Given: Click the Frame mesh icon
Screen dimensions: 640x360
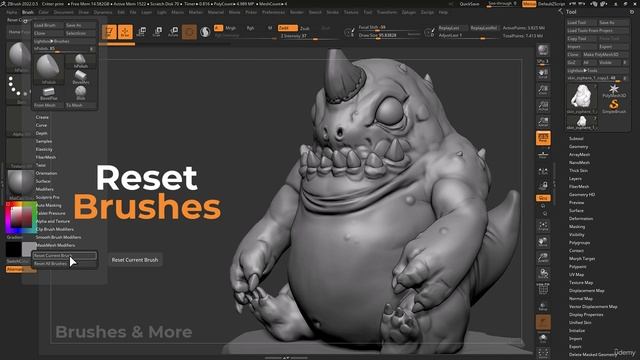Looking at the screenshot, I should 543,226.
